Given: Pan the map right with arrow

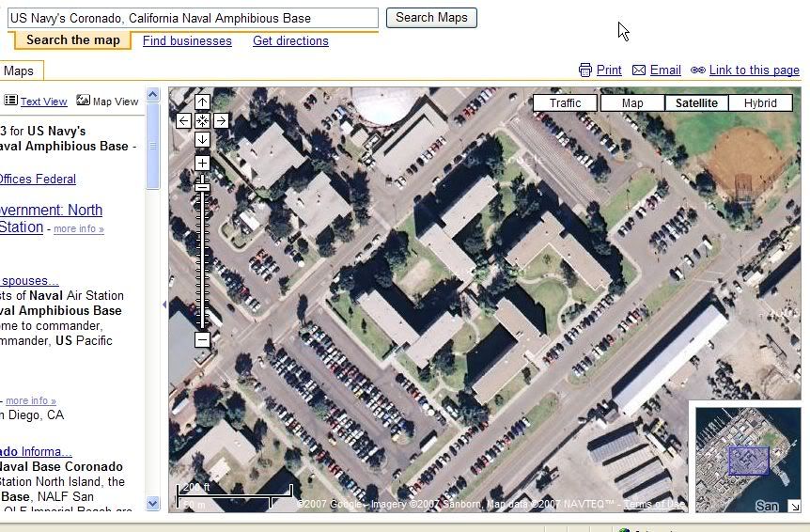Looking at the screenshot, I should pyautogui.click(x=221, y=120).
